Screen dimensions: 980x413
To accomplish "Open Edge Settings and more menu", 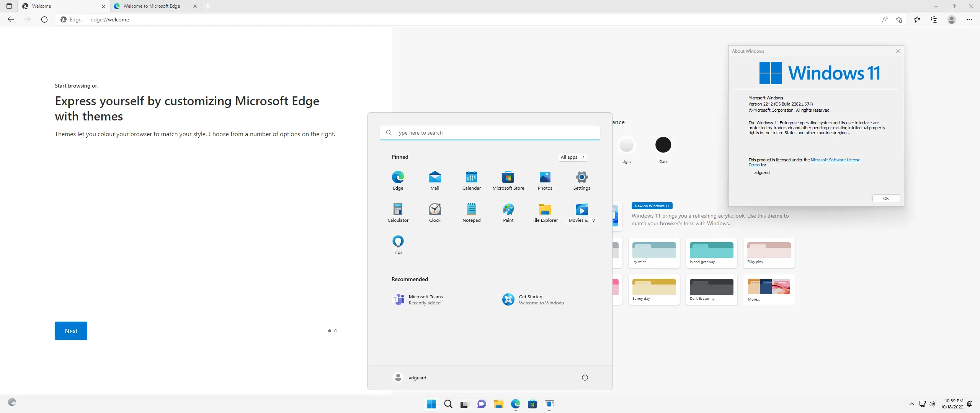I will (x=969, y=20).
